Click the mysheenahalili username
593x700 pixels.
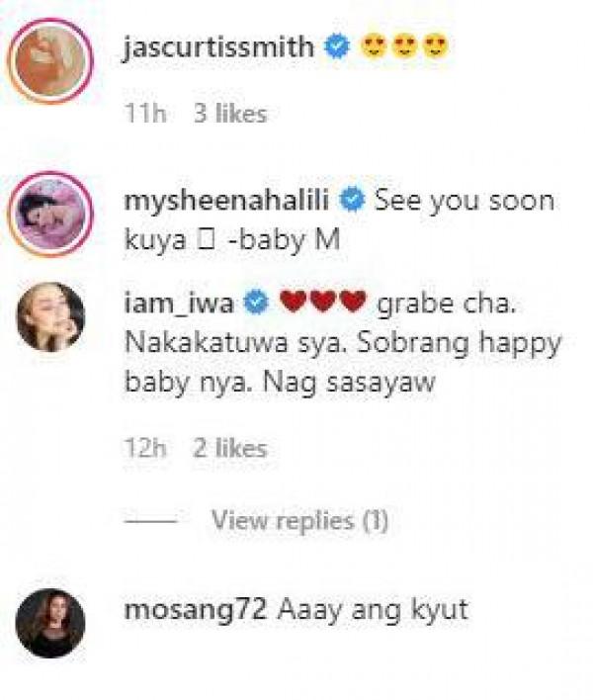tap(226, 201)
